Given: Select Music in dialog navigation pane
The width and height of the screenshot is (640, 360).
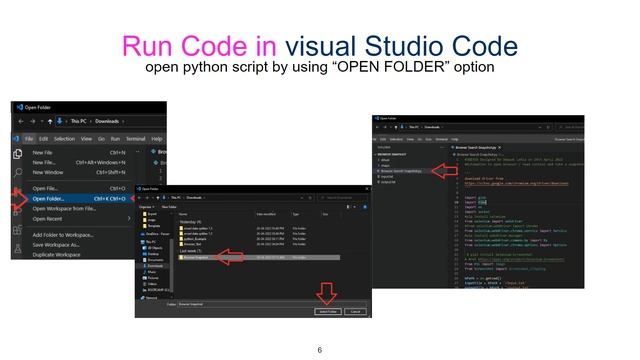Looking at the screenshot, I should (151, 272).
